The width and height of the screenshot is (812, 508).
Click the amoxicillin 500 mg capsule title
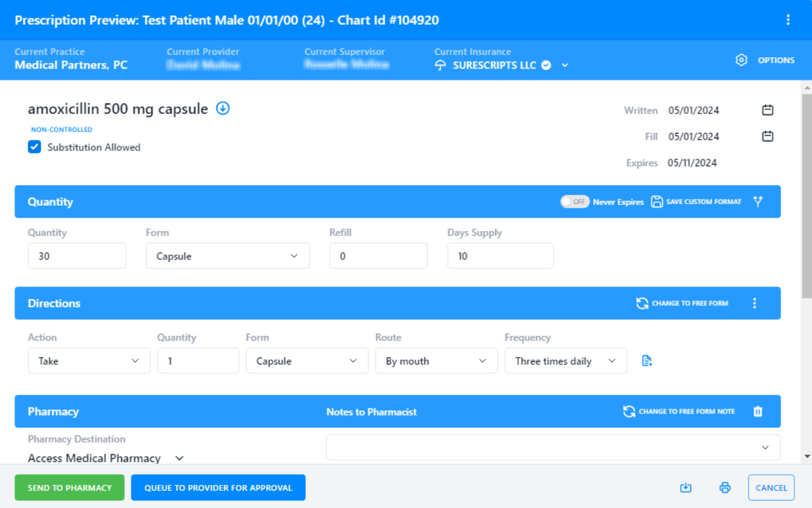118,109
